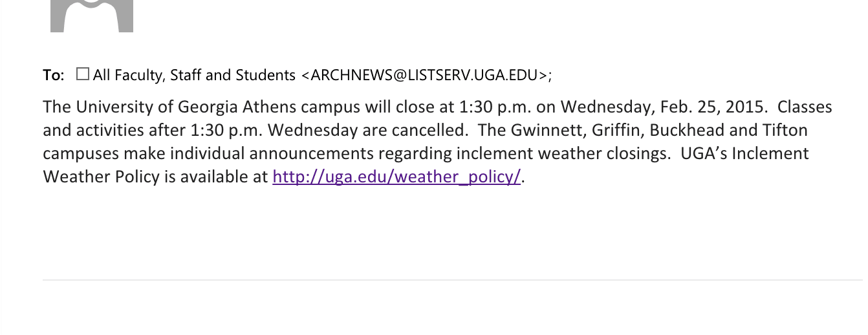Tick the checkbox before All Faculty recipient
This screenshot has width=868, height=335.
click(x=82, y=74)
